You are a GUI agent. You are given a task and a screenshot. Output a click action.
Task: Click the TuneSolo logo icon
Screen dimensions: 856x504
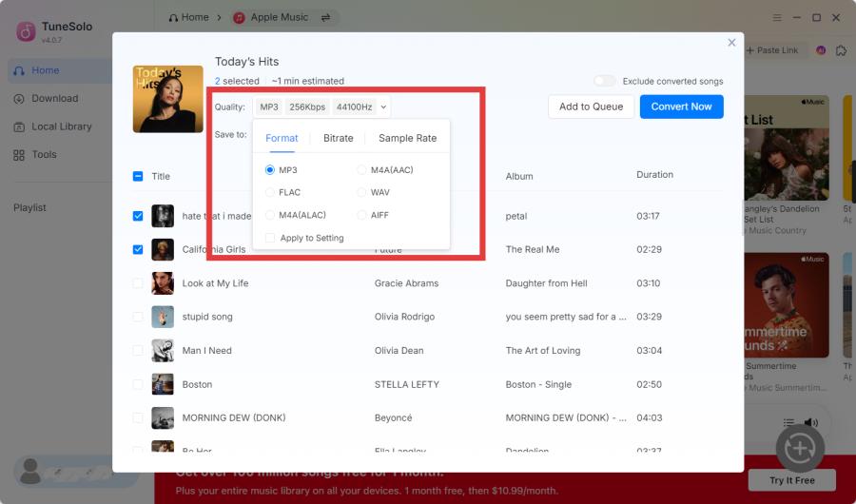26,31
